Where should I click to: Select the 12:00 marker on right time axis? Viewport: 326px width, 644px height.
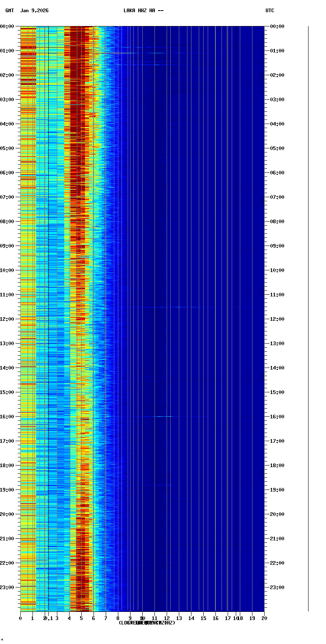point(277,319)
